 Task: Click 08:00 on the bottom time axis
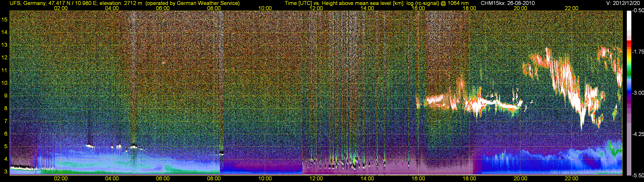[x=214, y=179]
